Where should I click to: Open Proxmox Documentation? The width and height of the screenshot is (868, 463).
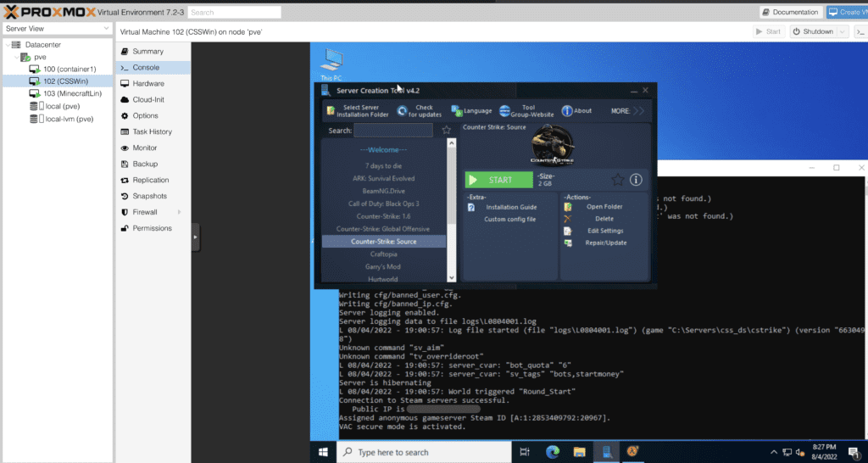click(790, 12)
